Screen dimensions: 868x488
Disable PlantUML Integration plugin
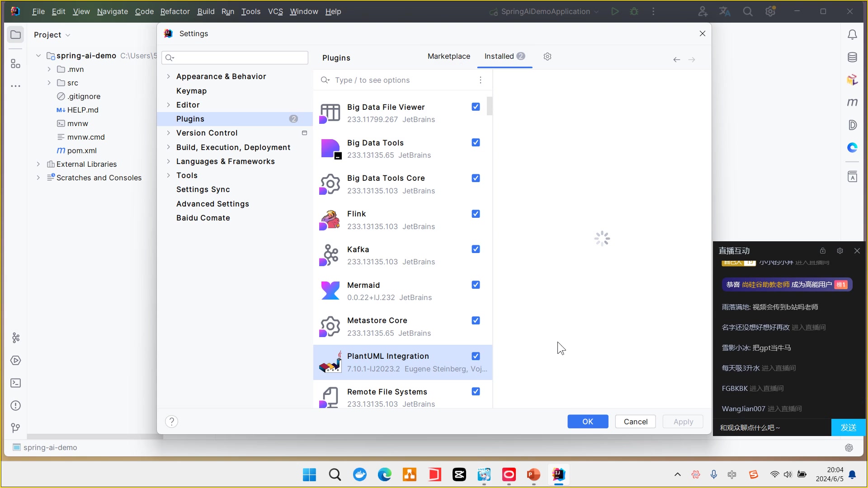476,356
